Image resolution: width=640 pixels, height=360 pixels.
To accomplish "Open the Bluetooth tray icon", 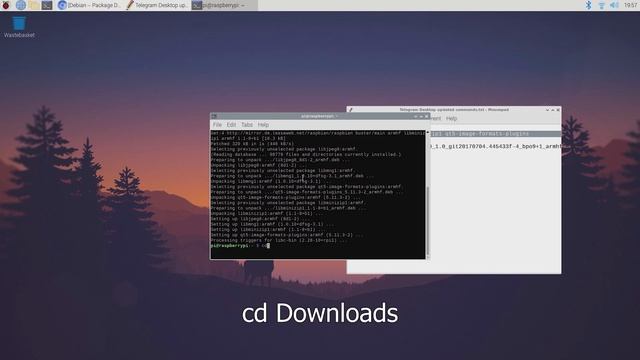I will 588,5.
